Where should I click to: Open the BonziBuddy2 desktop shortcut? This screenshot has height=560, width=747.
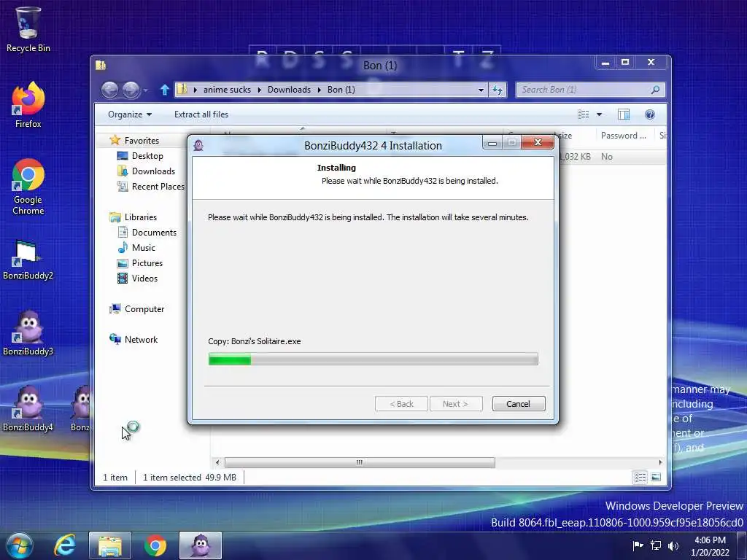(x=28, y=260)
